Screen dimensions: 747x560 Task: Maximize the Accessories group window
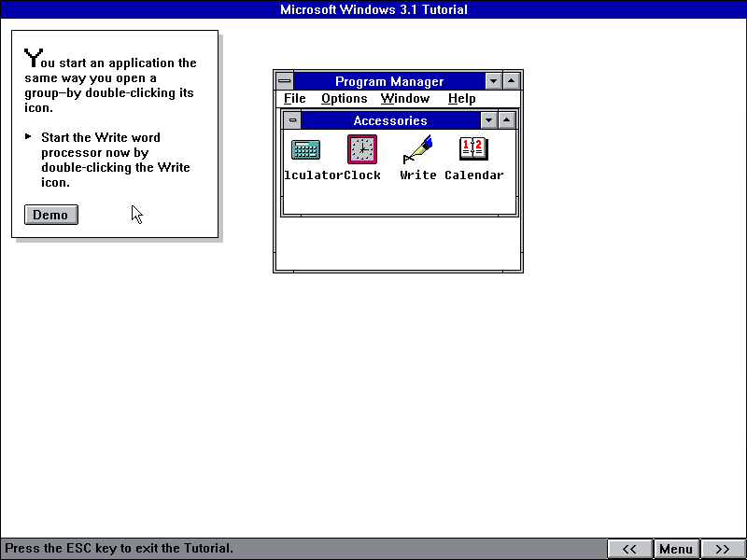pyautogui.click(x=506, y=120)
